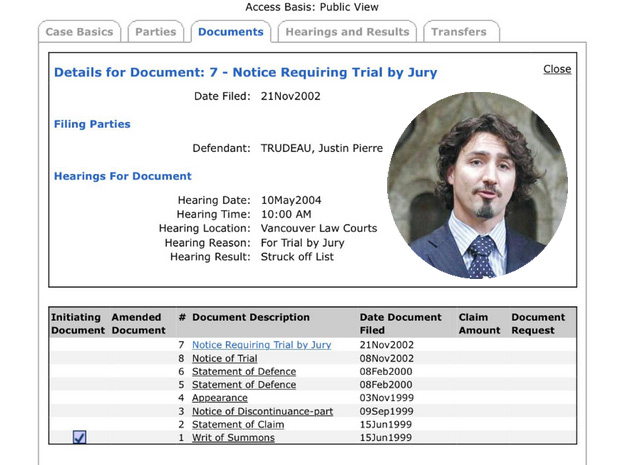The height and width of the screenshot is (465, 622).
Task: Open the Hearings and Results tab
Action: [x=347, y=32]
